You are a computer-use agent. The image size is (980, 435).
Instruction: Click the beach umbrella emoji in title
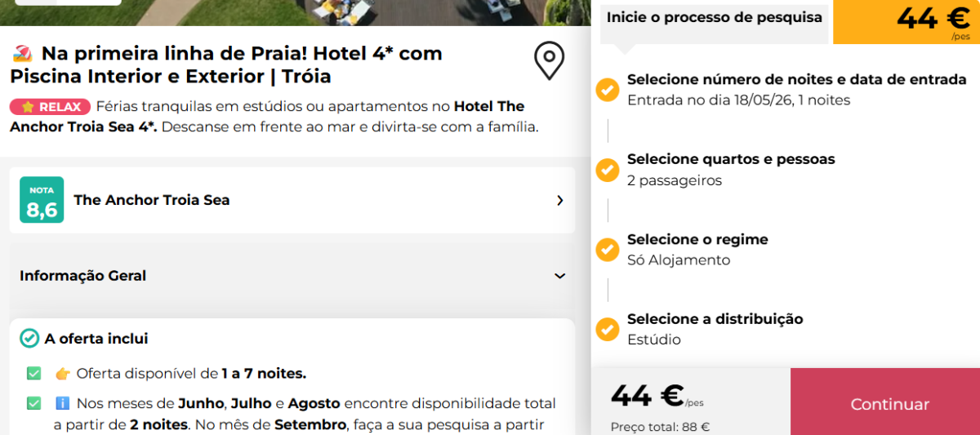(x=23, y=54)
